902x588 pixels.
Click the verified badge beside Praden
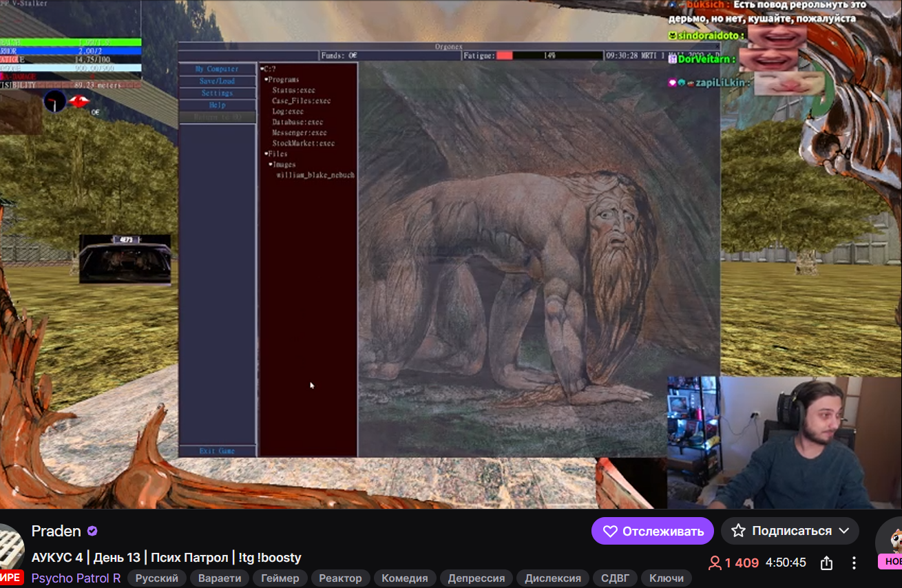coord(92,531)
